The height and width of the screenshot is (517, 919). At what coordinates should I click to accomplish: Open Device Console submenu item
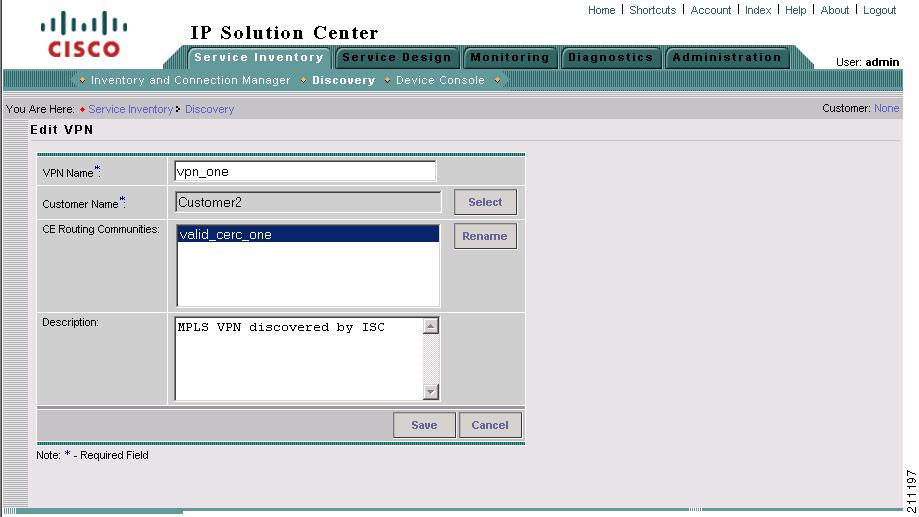coord(440,80)
